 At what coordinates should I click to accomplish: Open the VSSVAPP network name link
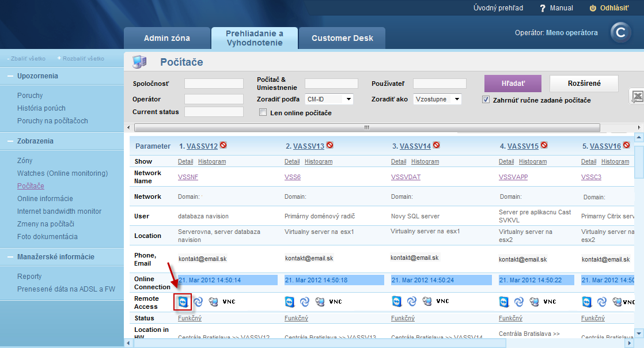click(x=513, y=177)
